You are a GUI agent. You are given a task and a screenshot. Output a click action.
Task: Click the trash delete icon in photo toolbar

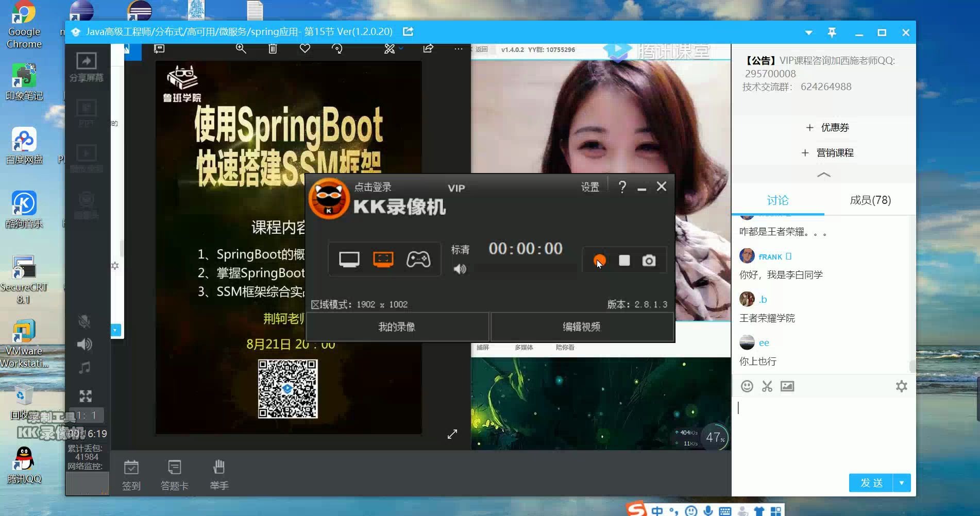click(x=273, y=48)
